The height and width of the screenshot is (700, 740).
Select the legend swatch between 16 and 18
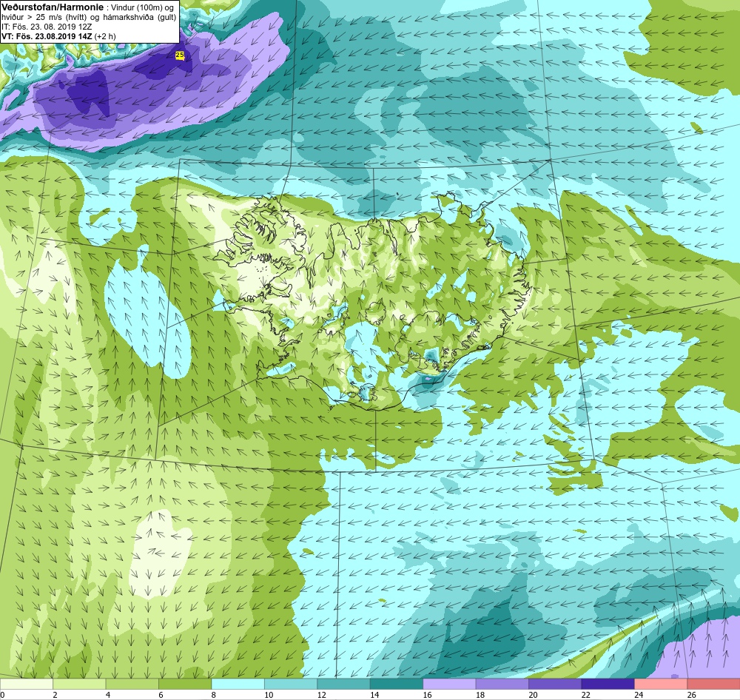pos(449,684)
